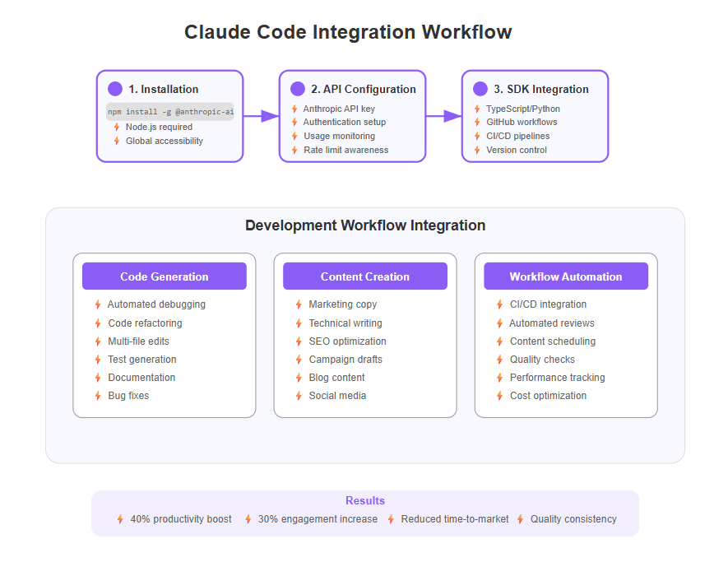Click the Workflow Automation purple header
The image size is (728, 576).
(x=566, y=276)
